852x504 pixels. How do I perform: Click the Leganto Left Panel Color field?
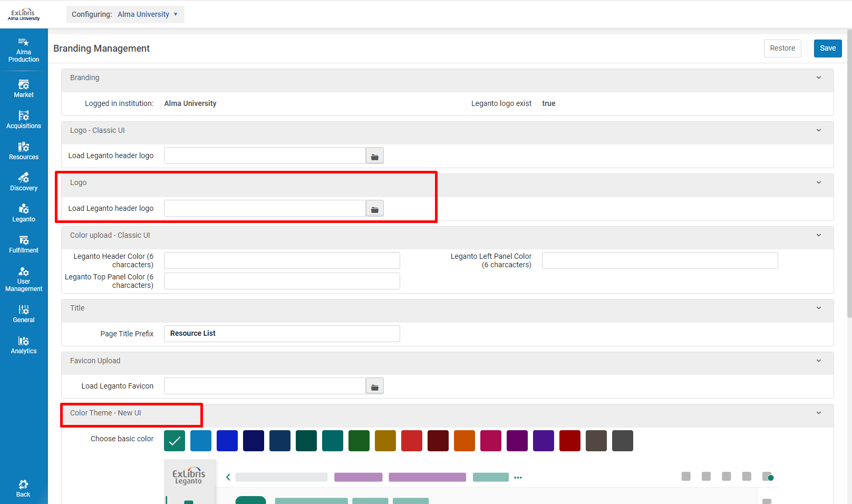click(x=660, y=260)
